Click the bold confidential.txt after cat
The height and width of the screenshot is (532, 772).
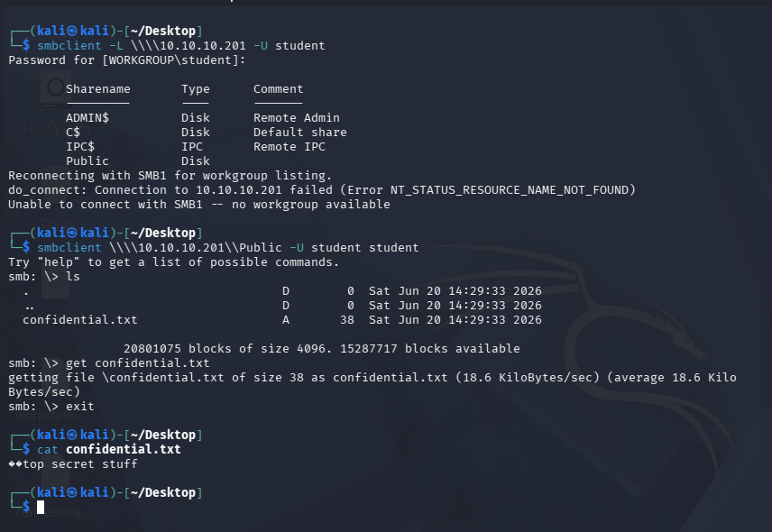123,449
